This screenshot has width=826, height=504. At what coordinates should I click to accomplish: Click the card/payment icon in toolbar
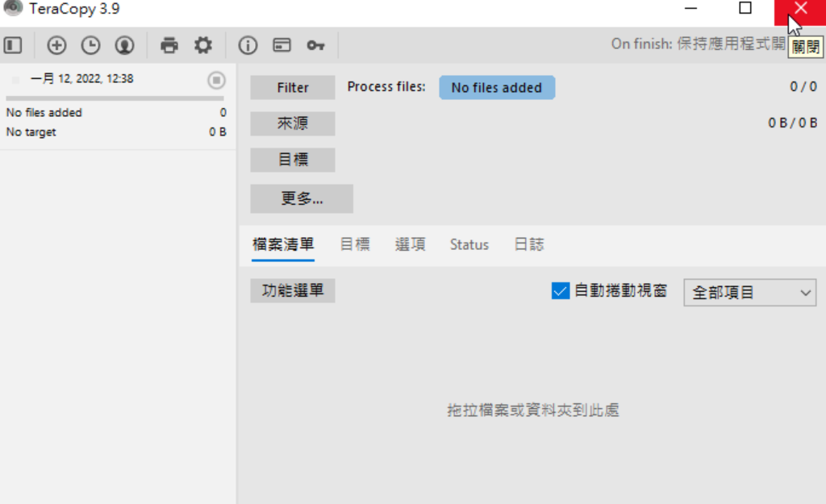282,45
